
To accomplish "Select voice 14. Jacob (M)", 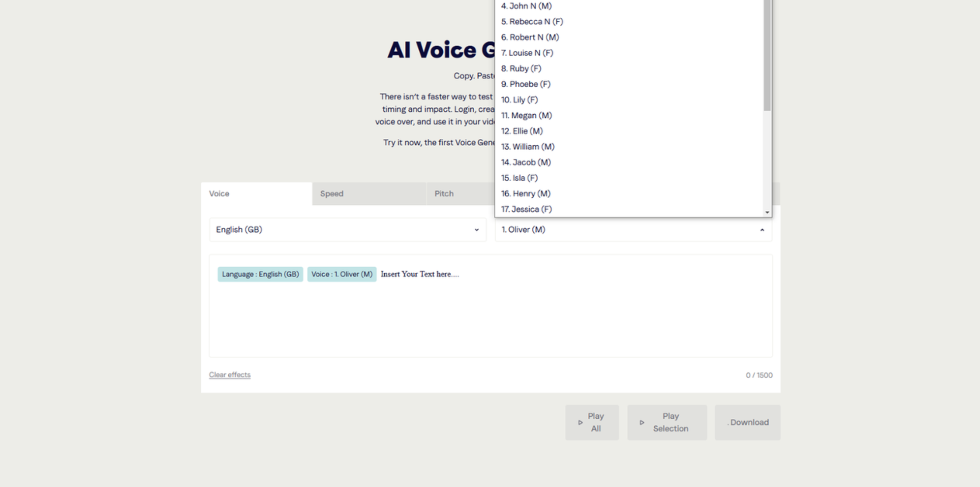I will click(526, 162).
